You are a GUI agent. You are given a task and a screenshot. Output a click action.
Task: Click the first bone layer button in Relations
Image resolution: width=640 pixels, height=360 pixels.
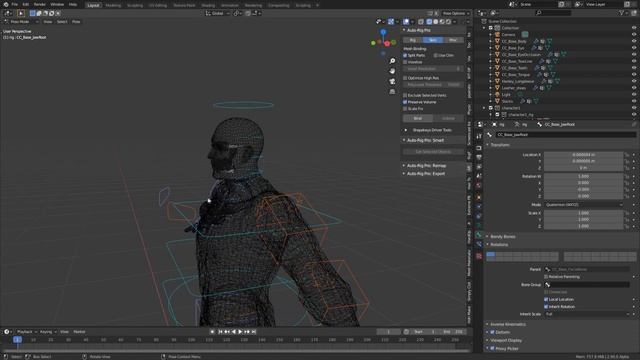tap(490, 254)
